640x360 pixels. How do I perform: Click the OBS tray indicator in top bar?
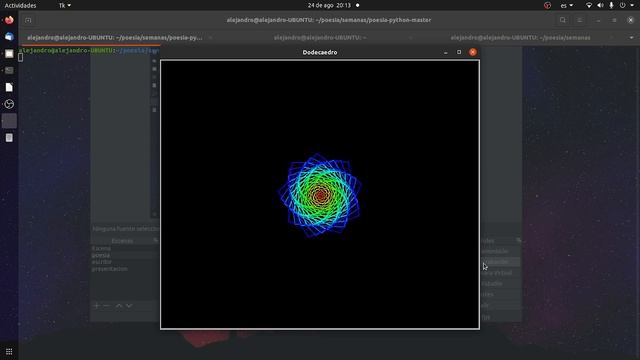coord(547,5)
